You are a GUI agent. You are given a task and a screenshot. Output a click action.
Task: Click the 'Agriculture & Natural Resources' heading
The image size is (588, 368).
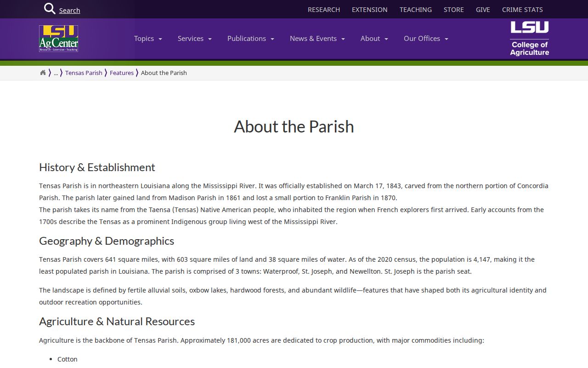[117, 321]
